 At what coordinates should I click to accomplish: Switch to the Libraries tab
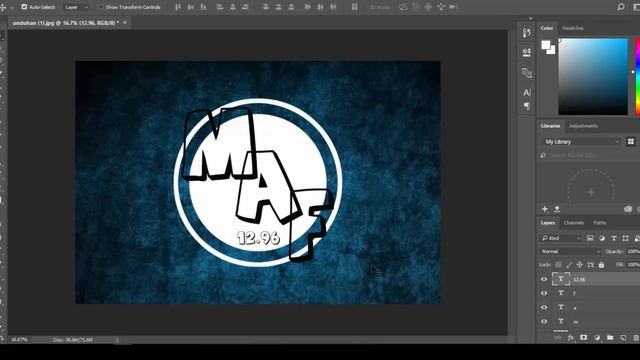pos(550,126)
